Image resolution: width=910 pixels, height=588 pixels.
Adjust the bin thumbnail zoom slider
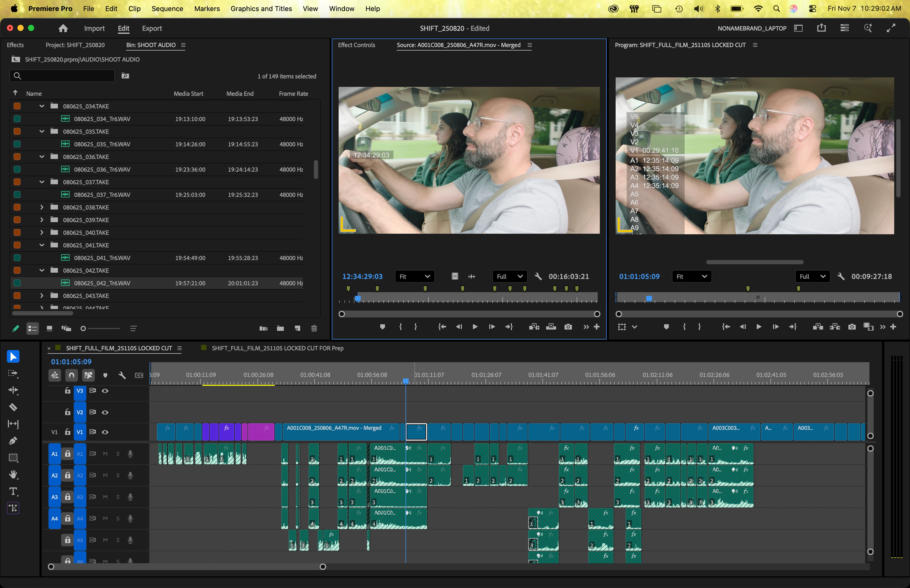coord(83,328)
